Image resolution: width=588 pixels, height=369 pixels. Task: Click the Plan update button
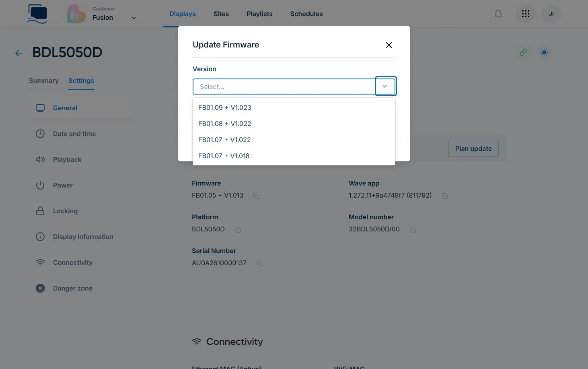[x=473, y=149]
